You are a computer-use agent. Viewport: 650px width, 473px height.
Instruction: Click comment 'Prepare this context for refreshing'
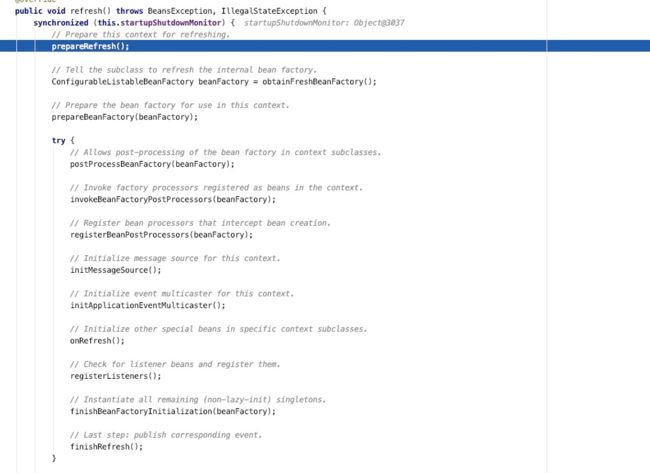click(141, 34)
